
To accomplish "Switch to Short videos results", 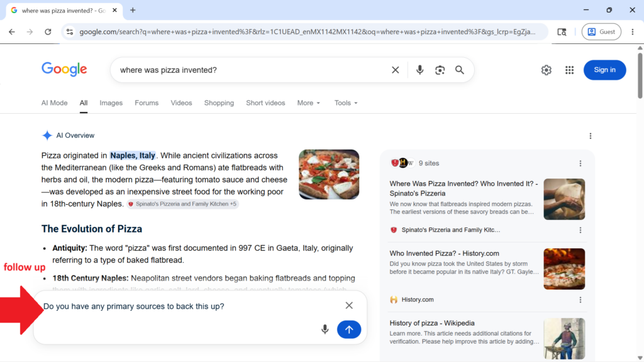I will coord(265,103).
